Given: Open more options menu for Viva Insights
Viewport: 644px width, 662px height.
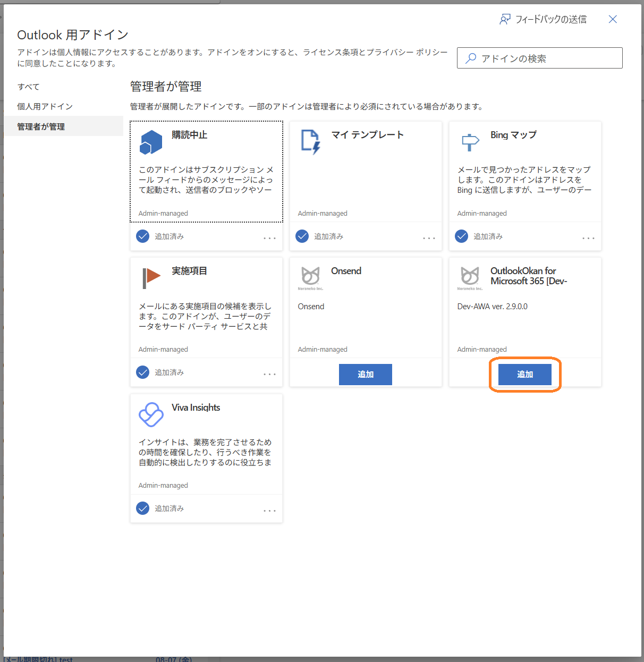Looking at the screenshot, I should tap(270, 511).
